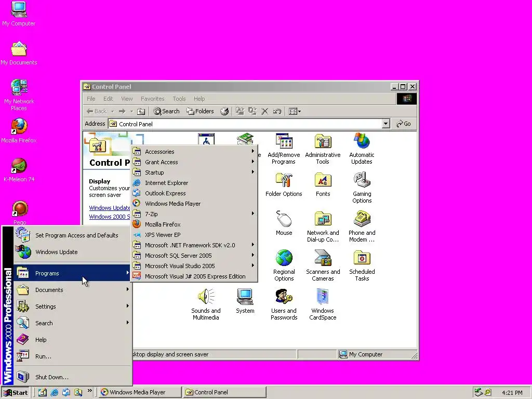This screenshot has width=532, height=399.
Task: Click the Undo toolbar icon
Action: (277, 111)
